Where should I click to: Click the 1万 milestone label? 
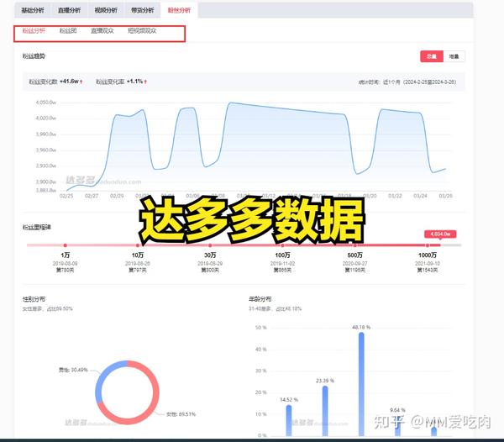click(x=65, y=255)
